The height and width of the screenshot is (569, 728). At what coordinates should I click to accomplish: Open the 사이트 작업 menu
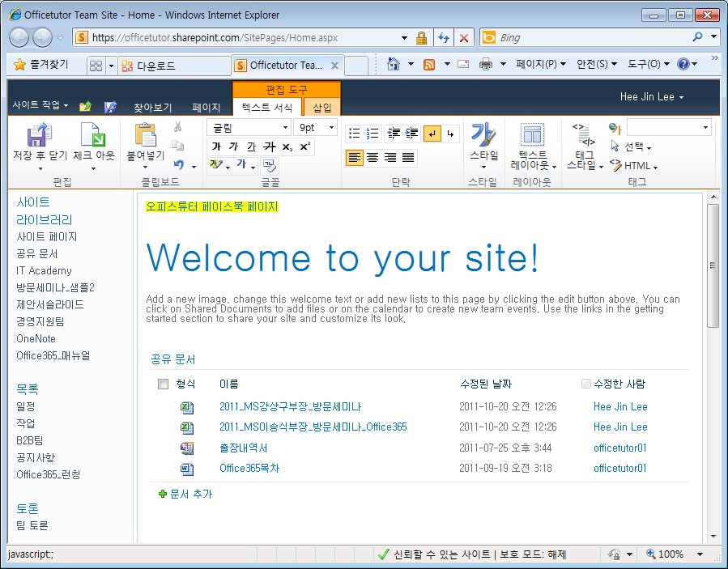[40, 105]
